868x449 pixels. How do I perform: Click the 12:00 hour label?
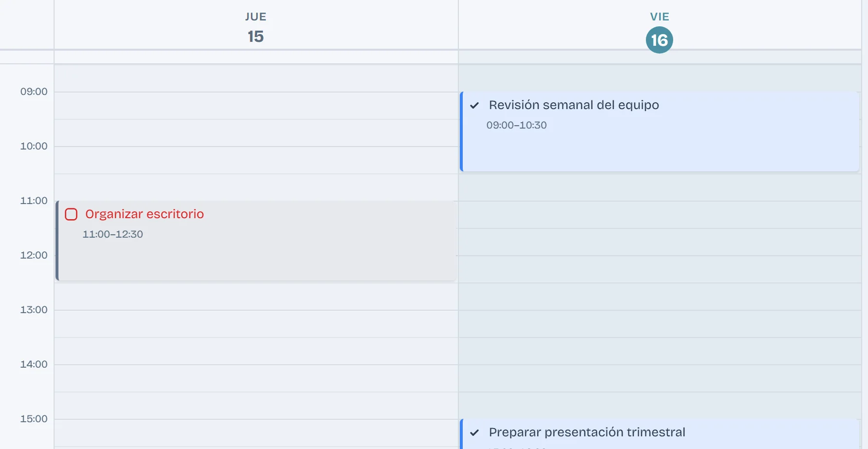(34, 255)
